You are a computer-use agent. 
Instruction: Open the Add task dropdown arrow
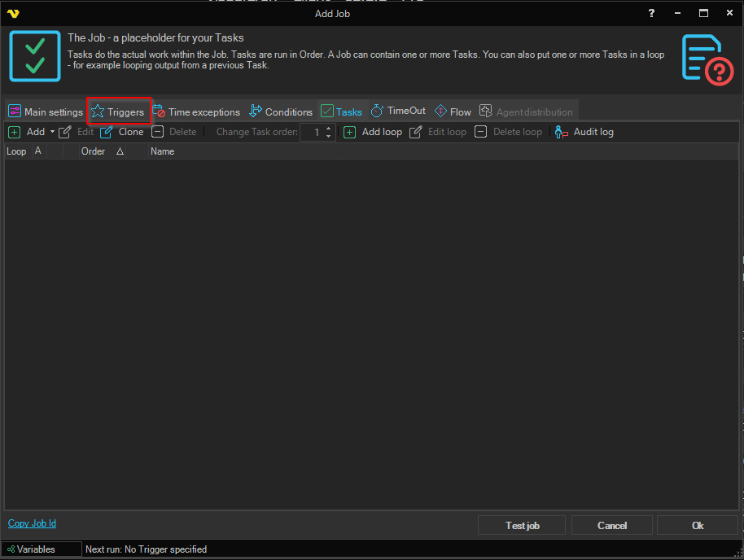[52, 132]
